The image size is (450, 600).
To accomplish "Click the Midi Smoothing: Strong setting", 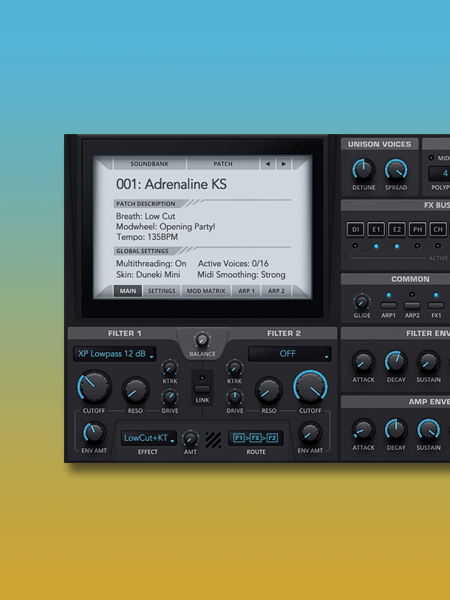I will click(241, 275).
